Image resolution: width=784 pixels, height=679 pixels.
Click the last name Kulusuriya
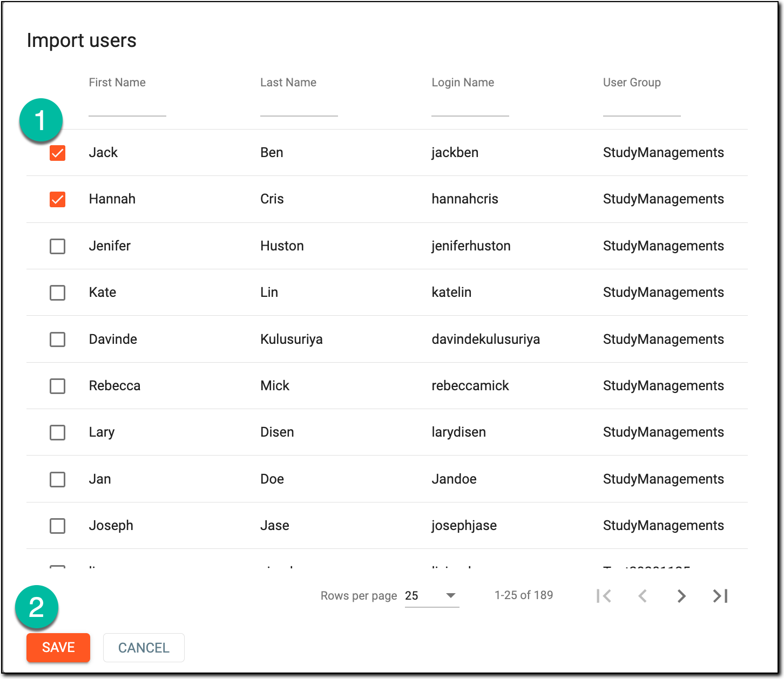[x=292, y=339]
